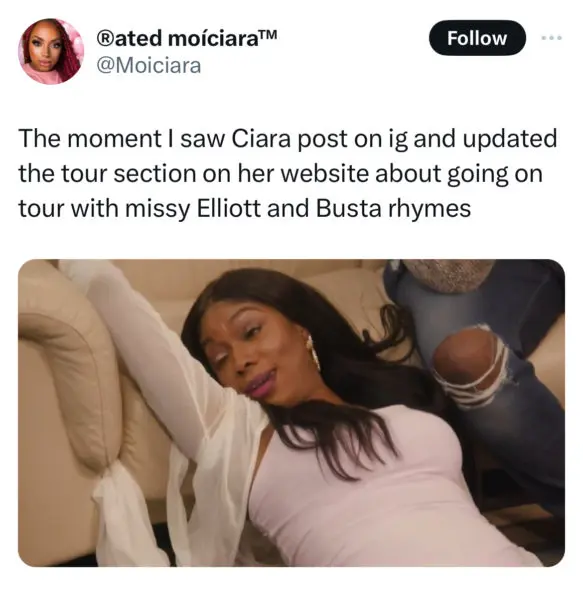Open the ®ated moíciara™ display name
Viewport: 583px width, 600px height.
[x=186, y=39]
